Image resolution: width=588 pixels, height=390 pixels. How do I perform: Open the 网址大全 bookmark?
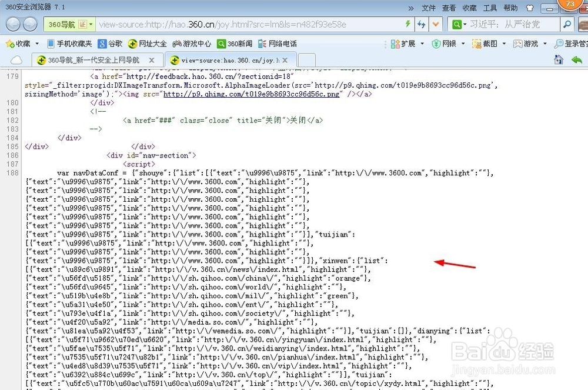[148, 44]
